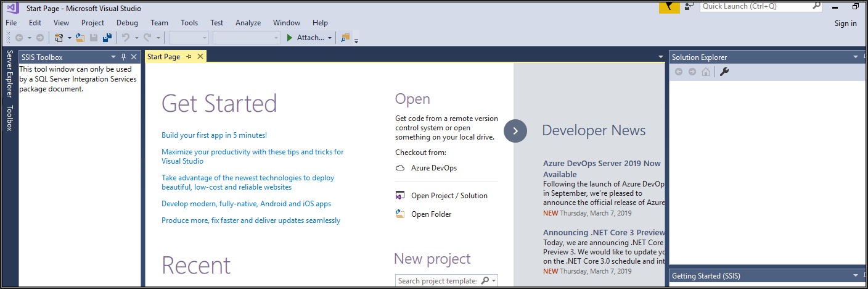Viewport: 868px width, 289px height.
Task: Open SSIS Toolbox window position dropdown
Action: [113, 57]
